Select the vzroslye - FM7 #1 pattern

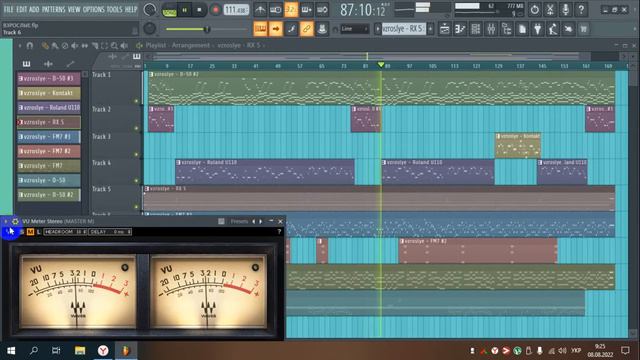click(49, 137)
